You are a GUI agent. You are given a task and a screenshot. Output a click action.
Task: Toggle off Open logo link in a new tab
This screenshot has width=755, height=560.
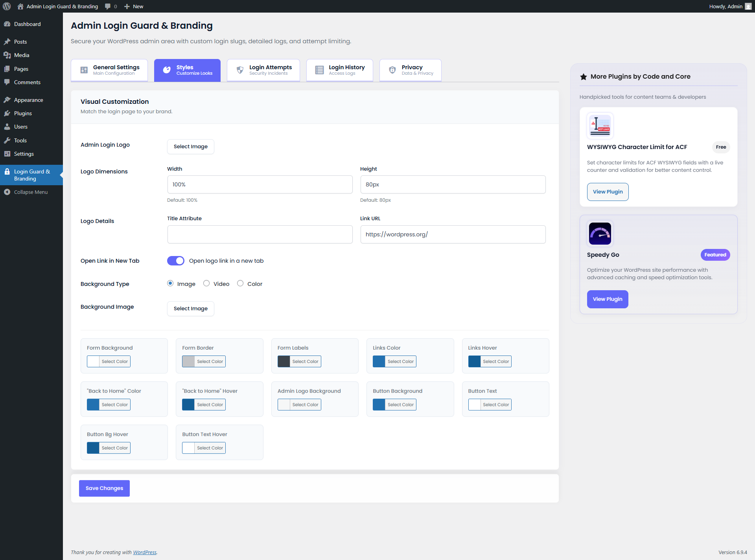coord(175,260)
